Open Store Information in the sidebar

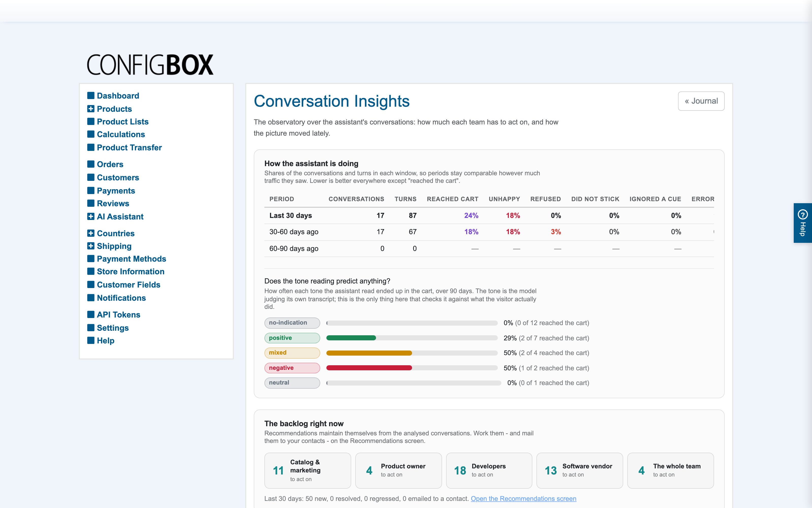tap(130, 272)
